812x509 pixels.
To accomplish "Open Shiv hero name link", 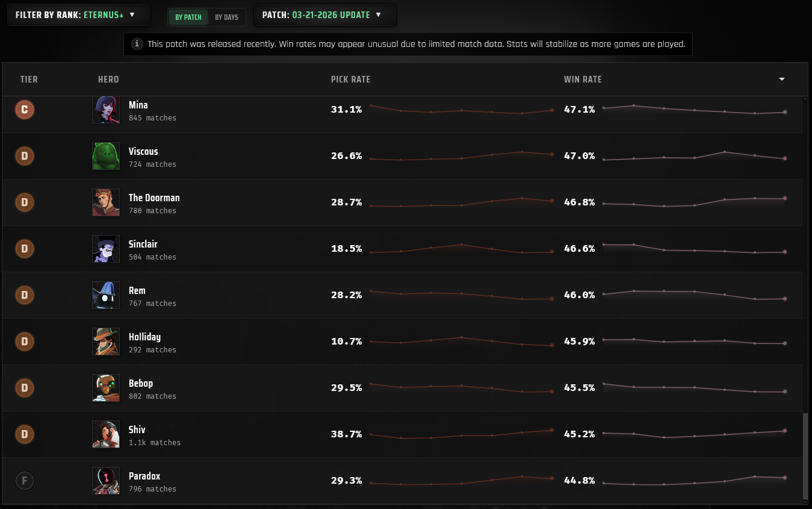I will [x=137, y=429].
